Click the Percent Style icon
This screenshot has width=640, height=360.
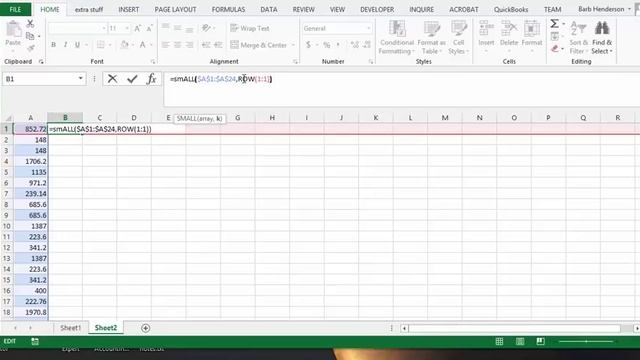pos(327,45)
